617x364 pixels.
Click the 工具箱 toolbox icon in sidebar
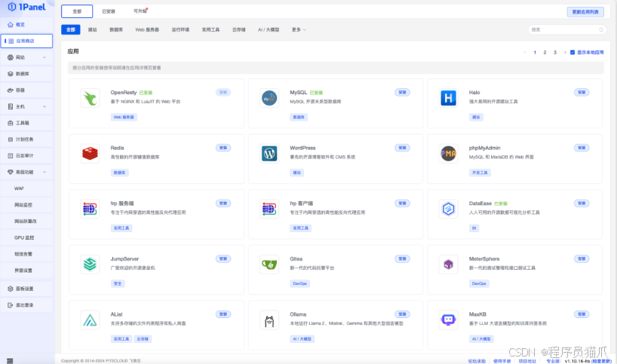pyautogui.click(x=11, y=123)
